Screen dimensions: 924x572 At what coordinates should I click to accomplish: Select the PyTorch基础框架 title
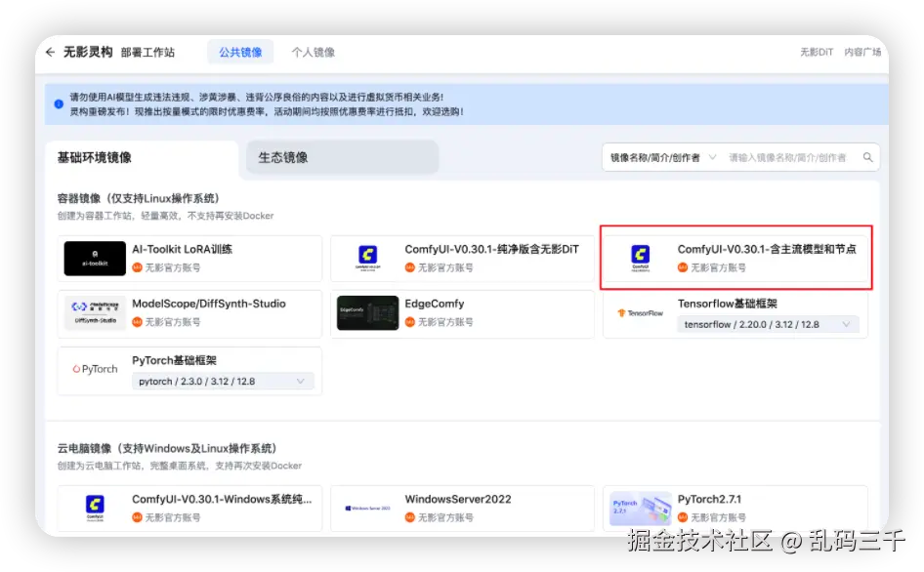pyautogui.click(x=175, y=360)
